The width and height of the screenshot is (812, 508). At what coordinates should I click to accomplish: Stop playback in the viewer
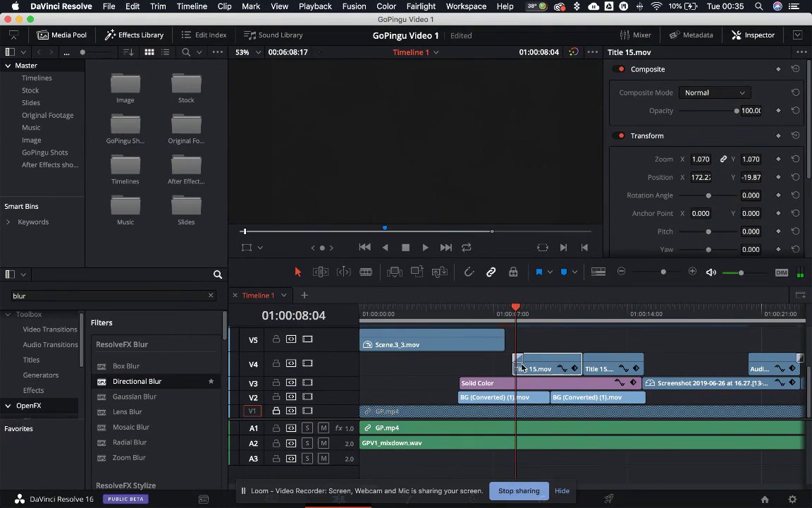tap(405, 248)
